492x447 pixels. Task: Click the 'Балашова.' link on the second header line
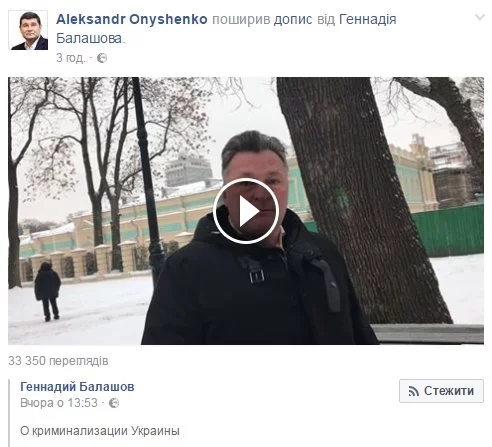pyautogui.click(x=90, y=39)
